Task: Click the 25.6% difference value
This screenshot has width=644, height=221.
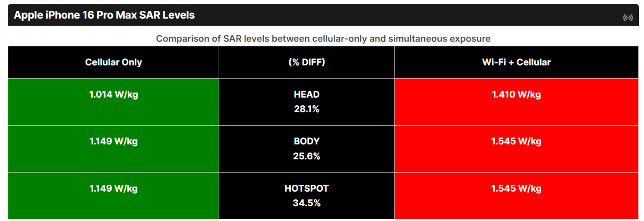Action: [x=306, y=156]
